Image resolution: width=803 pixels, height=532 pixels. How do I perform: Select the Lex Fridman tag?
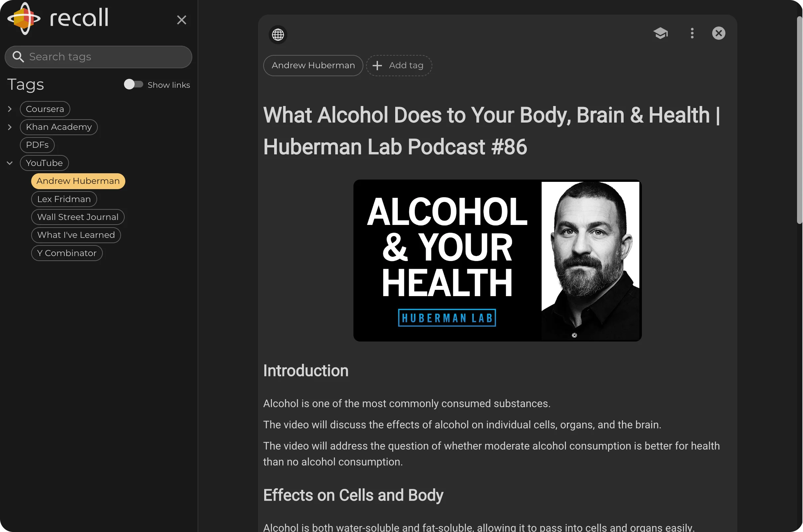click(x=64, y=199)
